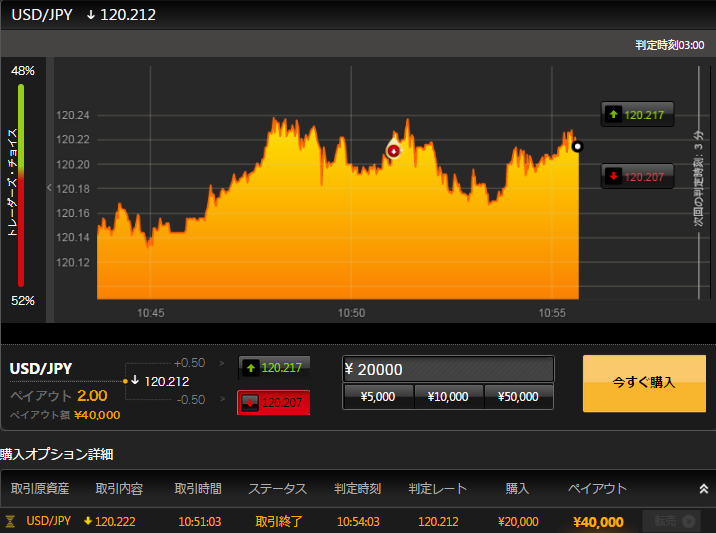Click the 今すぐ購入 buy now button
The image size is (716, 533).
644,383
